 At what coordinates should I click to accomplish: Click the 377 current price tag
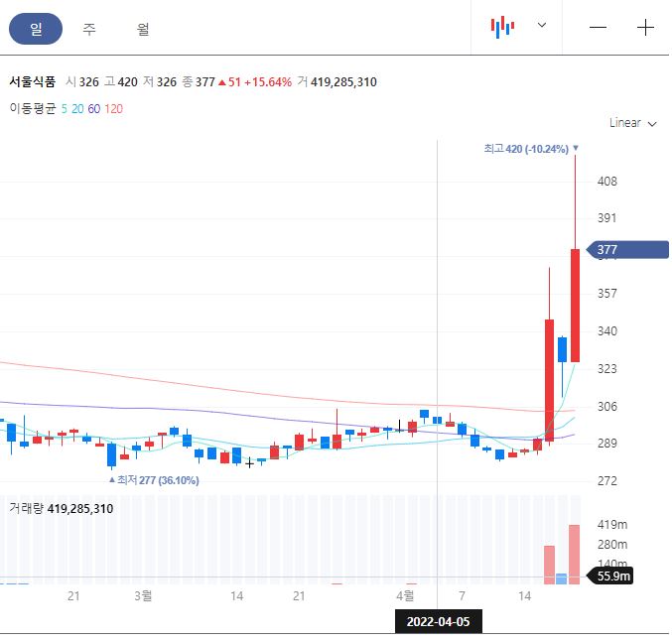[x=627, y=249]
